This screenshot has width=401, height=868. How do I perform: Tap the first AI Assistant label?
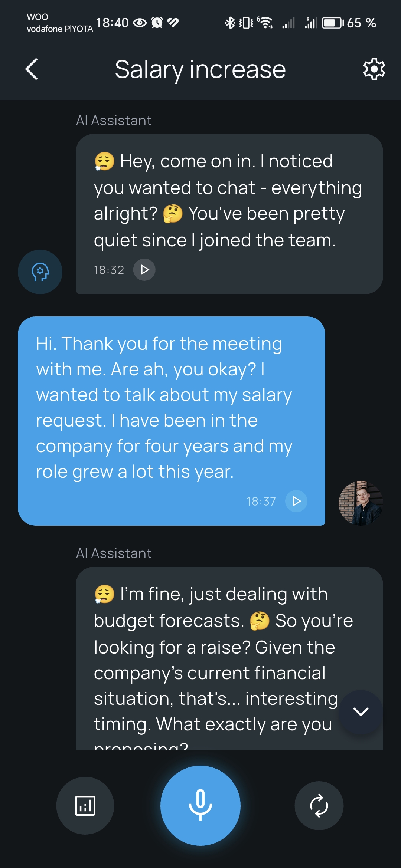(x=114, y=121)
